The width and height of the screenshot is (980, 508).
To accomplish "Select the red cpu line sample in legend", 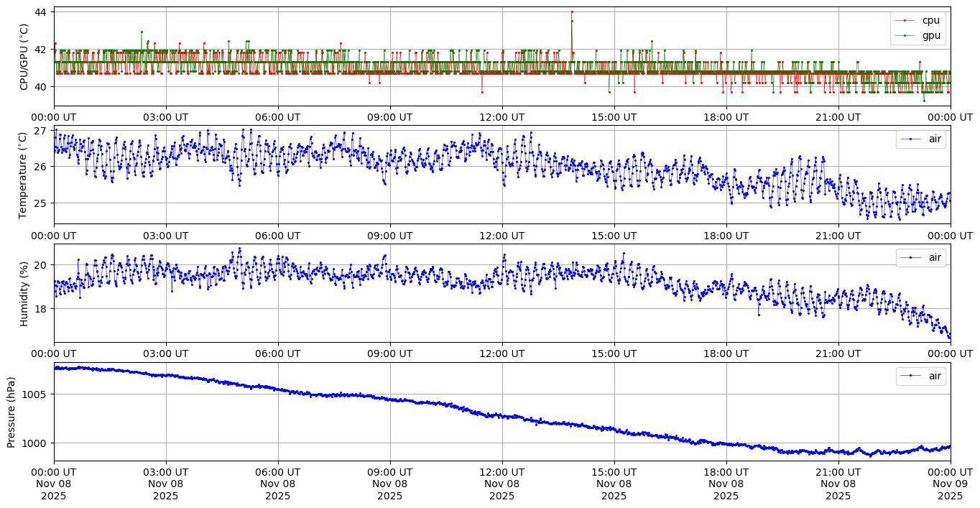I will tap(905, 21).
